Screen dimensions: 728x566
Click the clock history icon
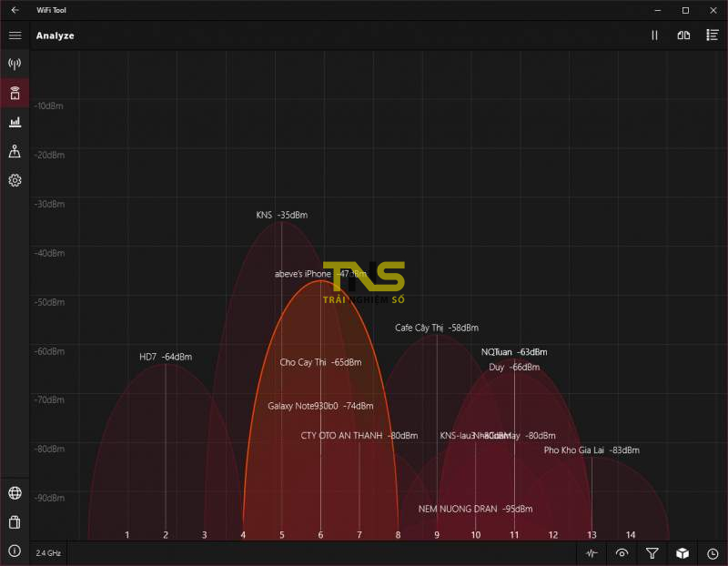pyautogui.click(x=713, y=553)
